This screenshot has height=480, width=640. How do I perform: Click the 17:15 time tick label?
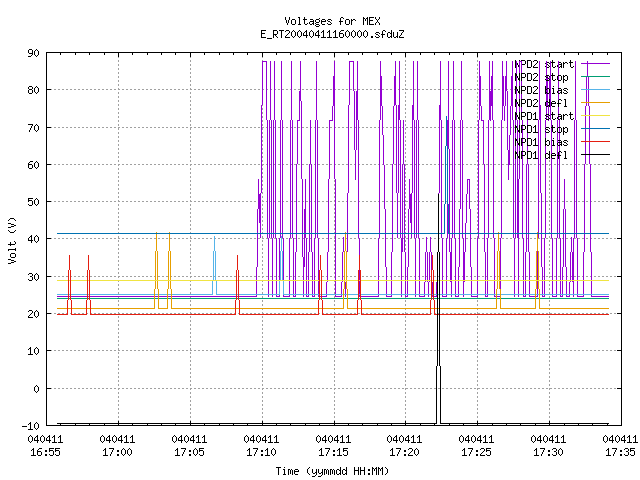[x=333, y=453]
